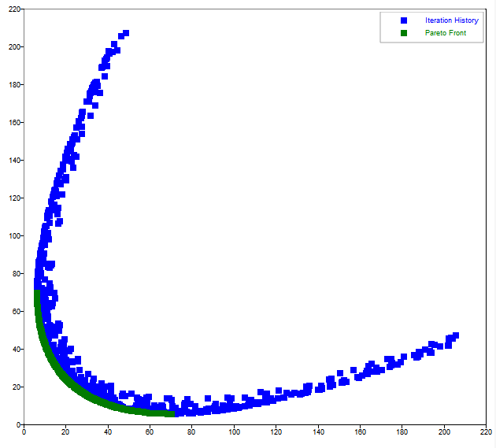The image size is (496, 448).
Task: Click the blue Iteration History legend marker
Action: [404, 20]
